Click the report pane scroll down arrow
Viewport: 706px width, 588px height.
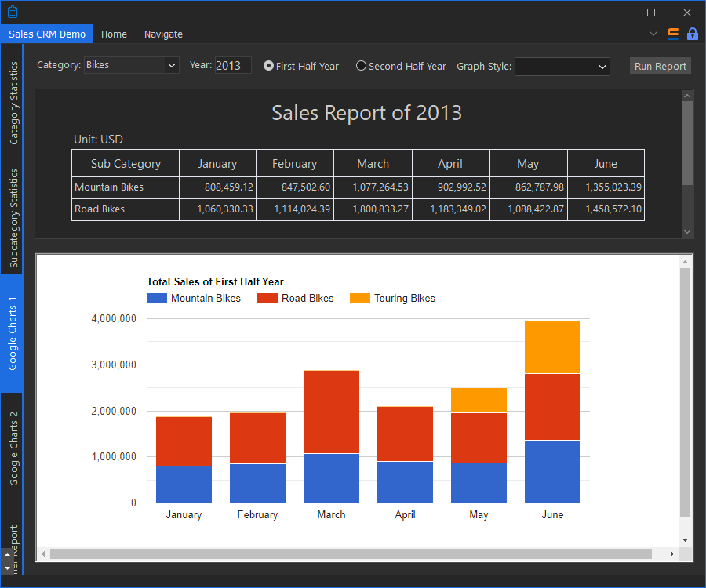click(x=686, y=232)
